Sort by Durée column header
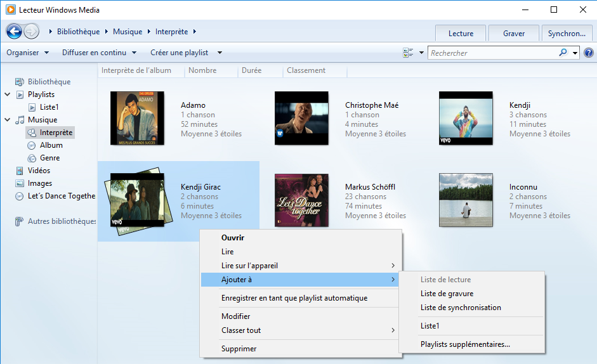This screenshot has width=597, height=364. [260, 70]
